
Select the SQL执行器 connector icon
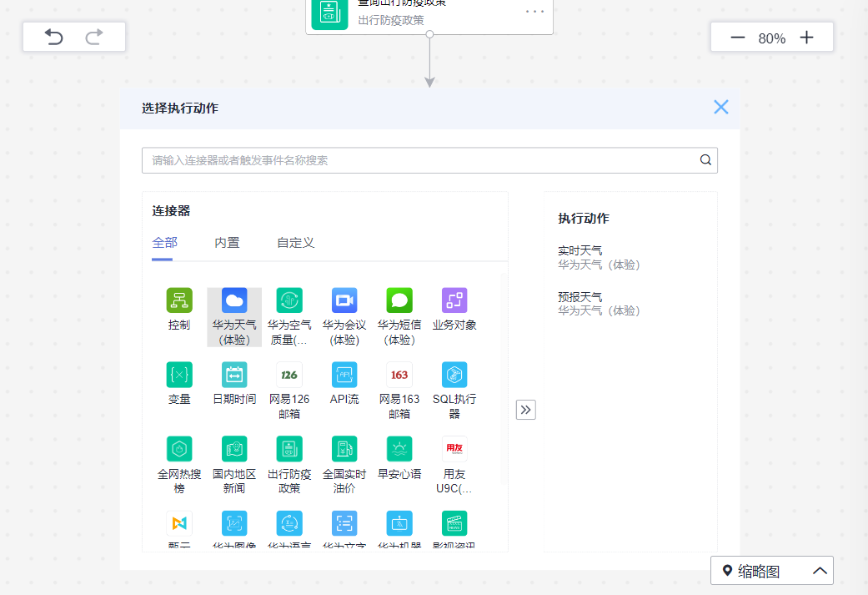coord(454,375)
